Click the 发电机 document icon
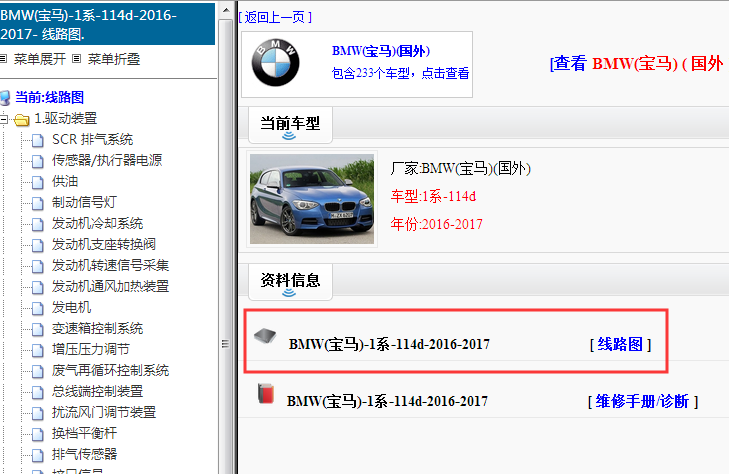729x474 pixels. (x=38, y=308)
